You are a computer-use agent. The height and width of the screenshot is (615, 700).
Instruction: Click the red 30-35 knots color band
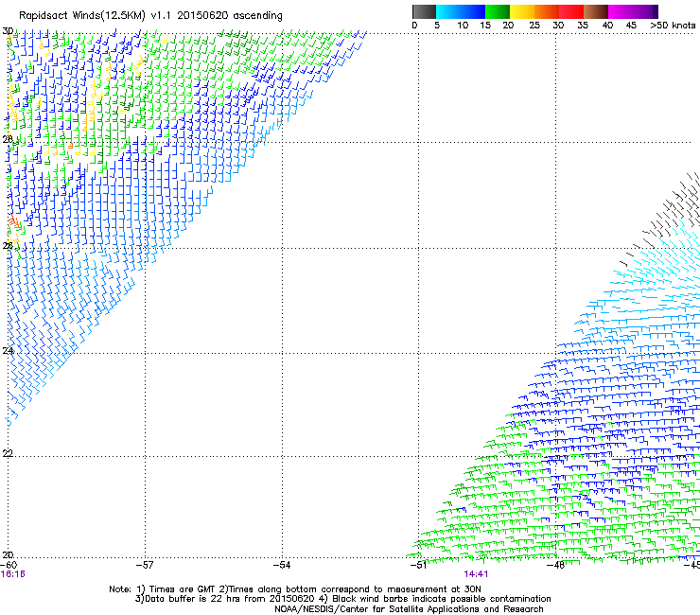coord(571,11)
